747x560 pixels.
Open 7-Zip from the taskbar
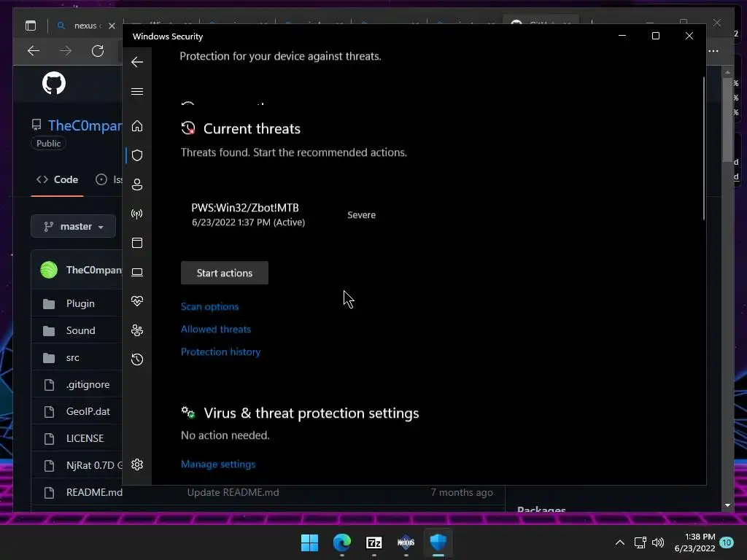coord(374,542)
